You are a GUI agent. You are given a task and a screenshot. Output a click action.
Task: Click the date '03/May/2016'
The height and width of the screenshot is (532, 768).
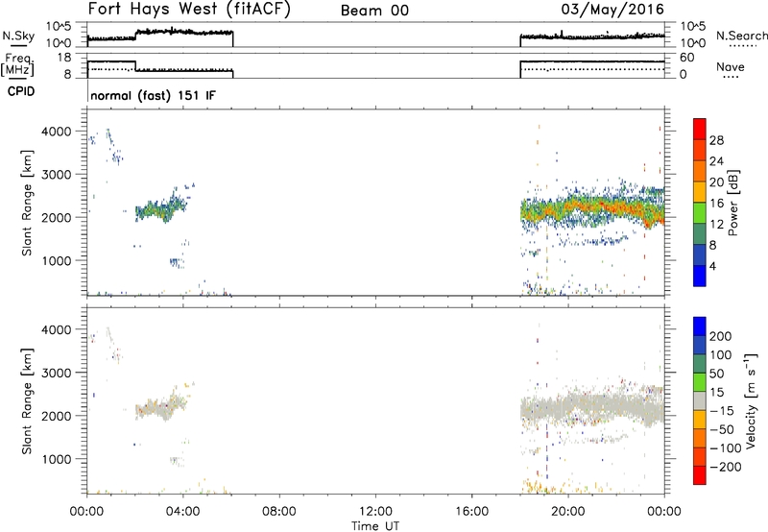pos(612,10)
